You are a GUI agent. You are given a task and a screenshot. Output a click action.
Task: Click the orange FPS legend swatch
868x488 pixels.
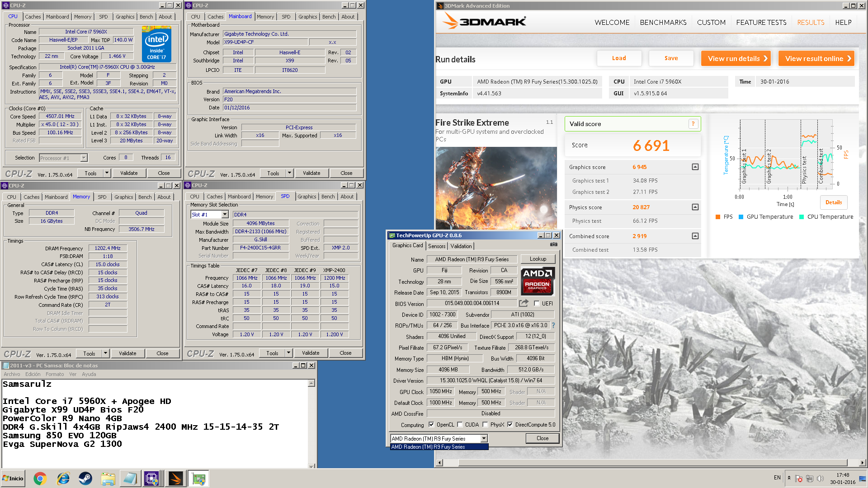point(718,217)
